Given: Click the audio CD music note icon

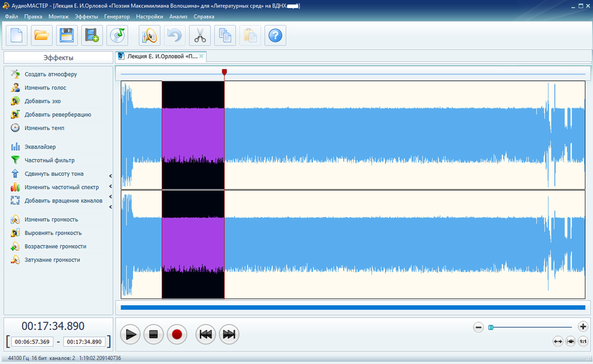Looking at the screenshot, I should [117, 35].
